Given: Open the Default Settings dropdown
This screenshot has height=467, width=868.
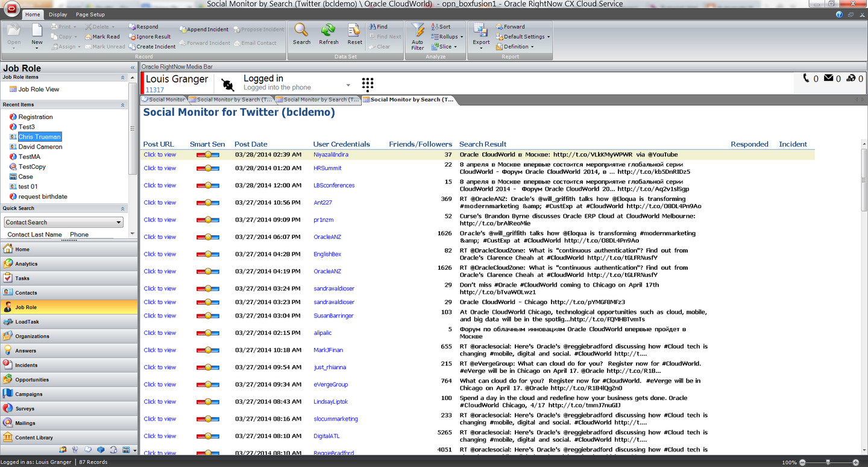Looking at the screenshot, I should pos(523,36).
